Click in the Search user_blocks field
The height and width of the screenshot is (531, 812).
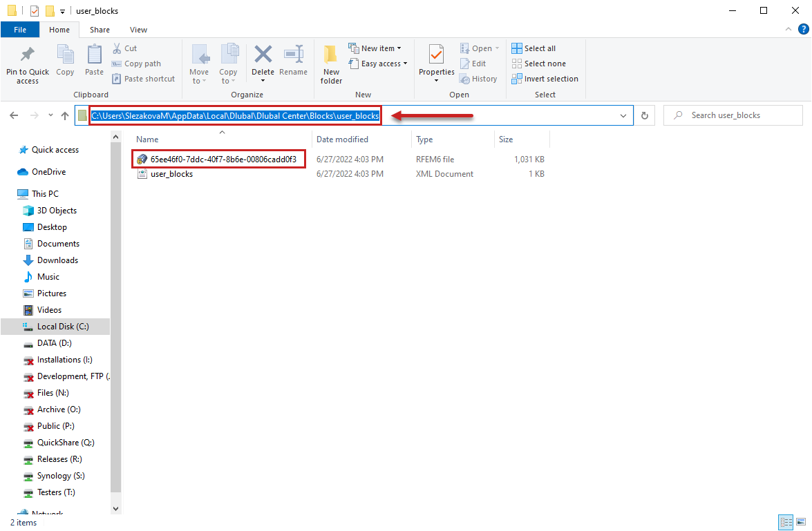pos(733,115)
